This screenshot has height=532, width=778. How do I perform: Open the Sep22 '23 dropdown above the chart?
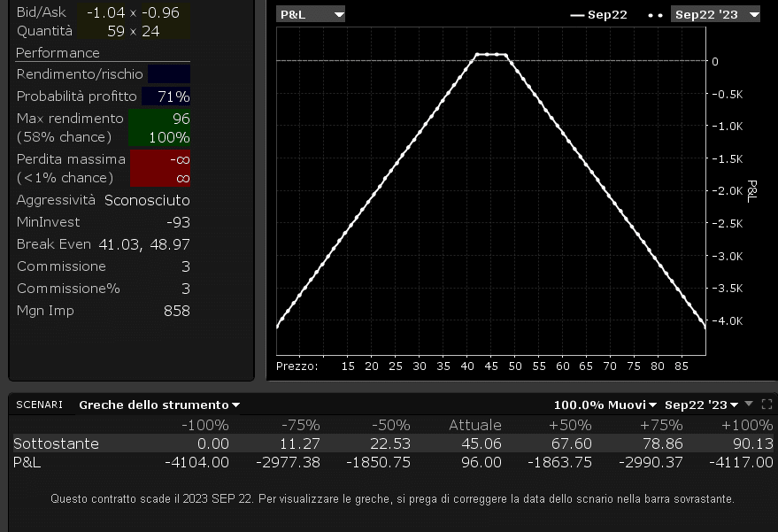(x=715, y=14)
